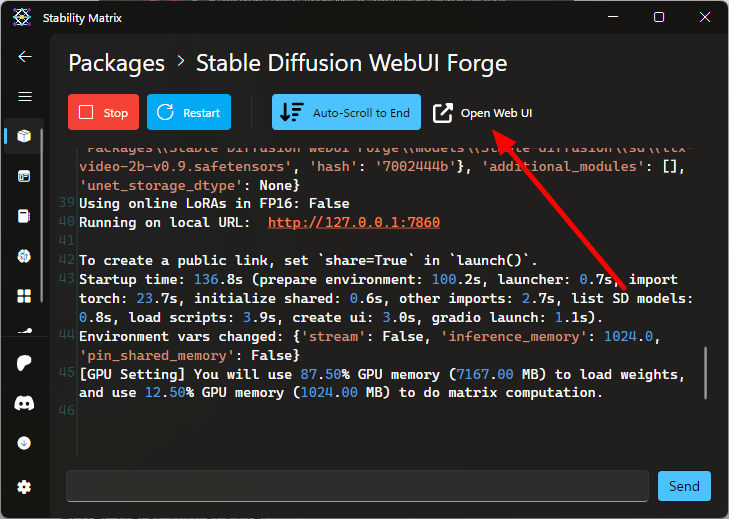Click the "'unet_storage_dtype': None}" log line
This screenshot has height=519, width=729.
coord(190,185)
